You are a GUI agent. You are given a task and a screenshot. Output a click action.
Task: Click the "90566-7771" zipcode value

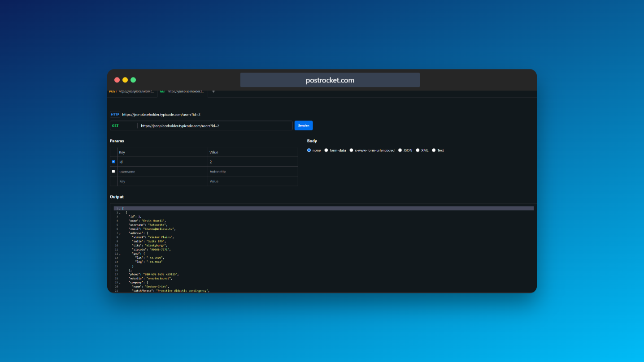pyautogui.click(x=160, y=250)
